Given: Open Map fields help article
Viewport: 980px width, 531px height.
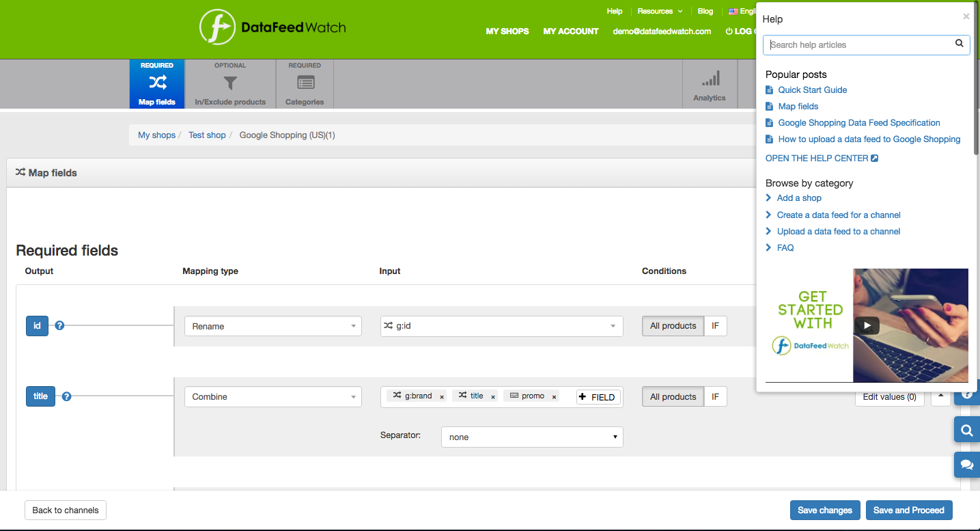Looking at the screenshot, I should coord(798,106).
